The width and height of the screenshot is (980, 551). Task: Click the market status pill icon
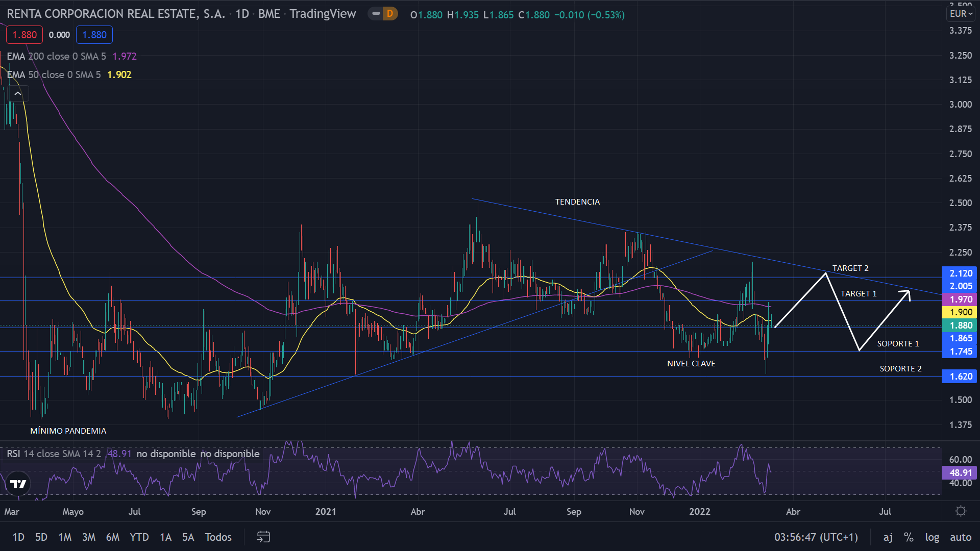pos(376,14)
